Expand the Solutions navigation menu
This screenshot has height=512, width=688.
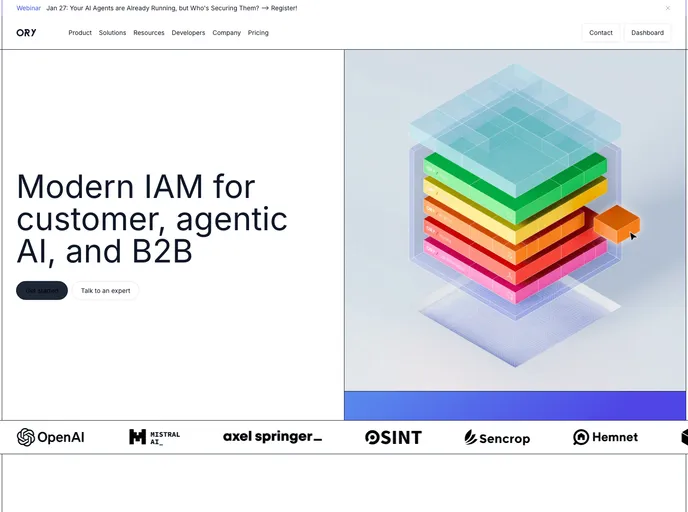(x=112, y=33)
